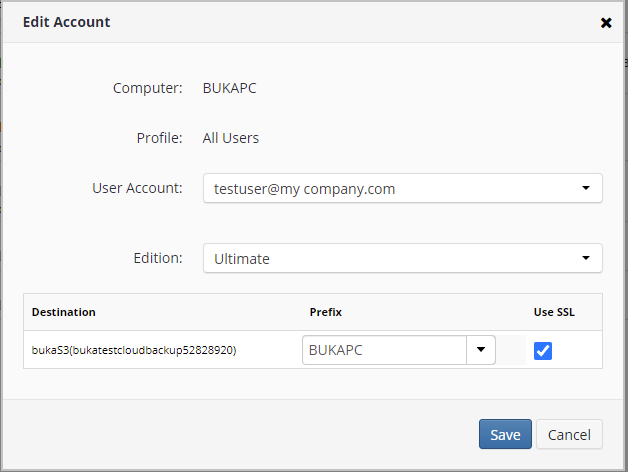Click the testuser@my company.com account value
Viewport: 628px width, 472px height.
[x=304, y=189]
